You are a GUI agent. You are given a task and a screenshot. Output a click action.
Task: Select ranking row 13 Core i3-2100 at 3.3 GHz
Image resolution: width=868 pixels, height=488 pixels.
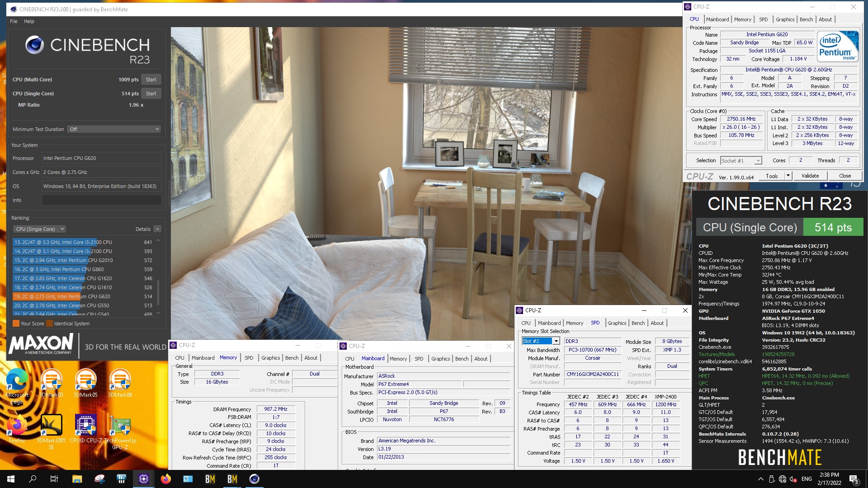tap(84, 242)
